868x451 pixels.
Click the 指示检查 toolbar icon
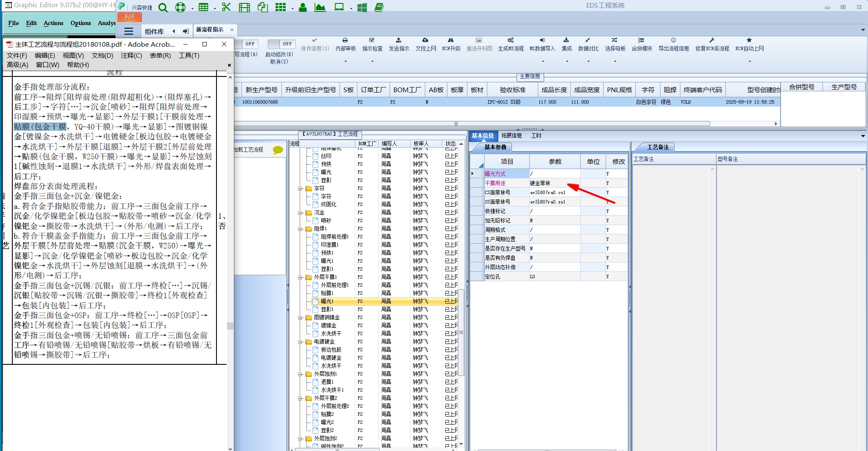(372, 40)
